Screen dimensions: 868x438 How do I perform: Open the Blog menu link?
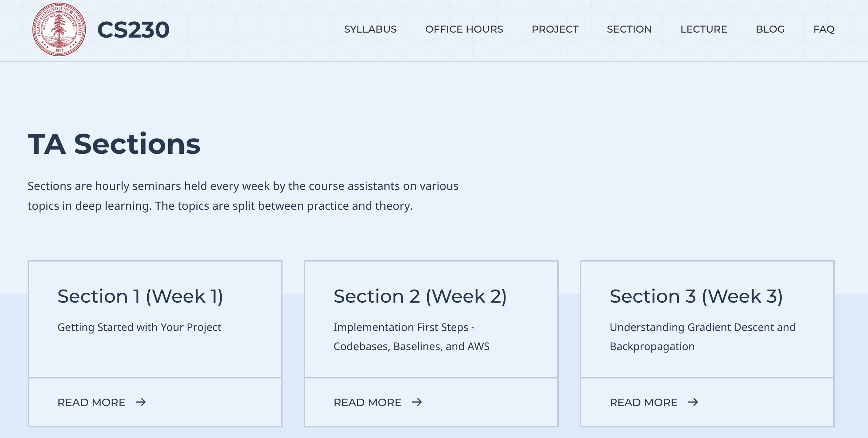pyautogui.click(x=770, y=29)
